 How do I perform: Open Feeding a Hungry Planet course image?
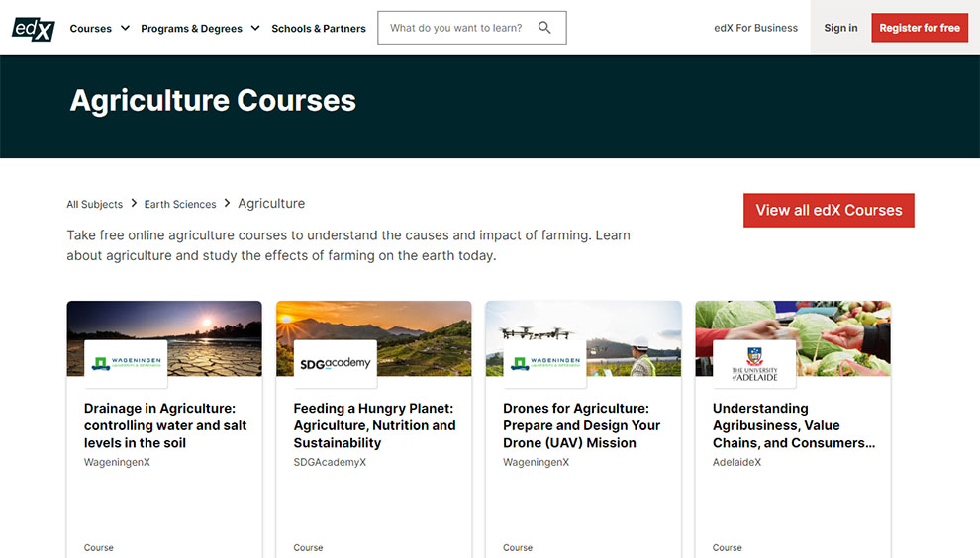(374, 338)
